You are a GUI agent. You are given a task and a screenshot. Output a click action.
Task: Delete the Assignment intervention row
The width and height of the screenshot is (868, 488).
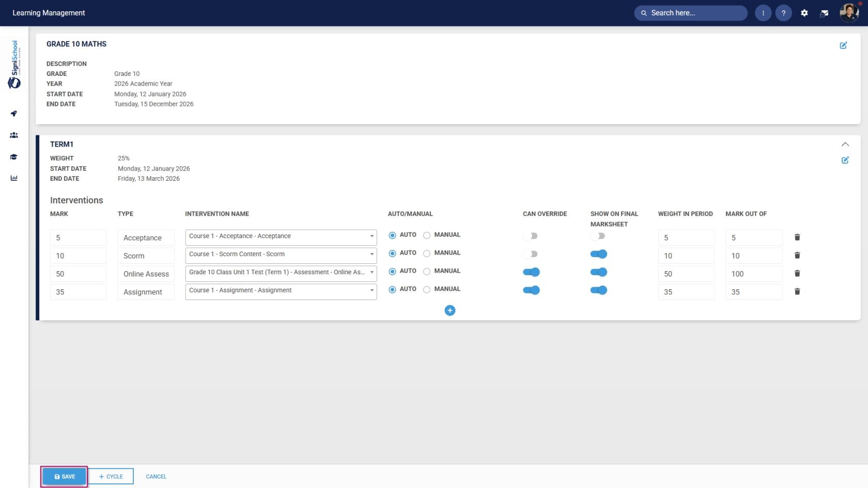pos(797,291)
